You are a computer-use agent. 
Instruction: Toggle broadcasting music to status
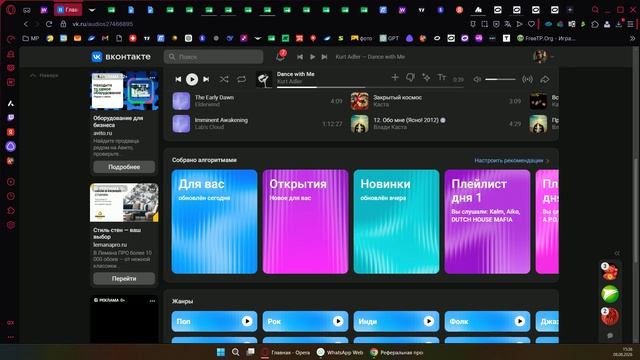coord(527,79)
